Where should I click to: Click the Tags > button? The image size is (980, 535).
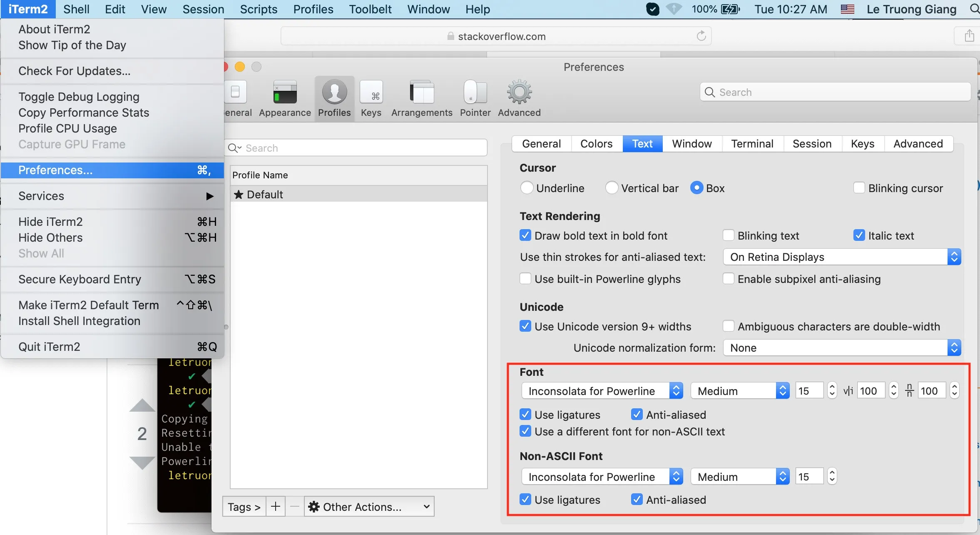click(244, 507)
